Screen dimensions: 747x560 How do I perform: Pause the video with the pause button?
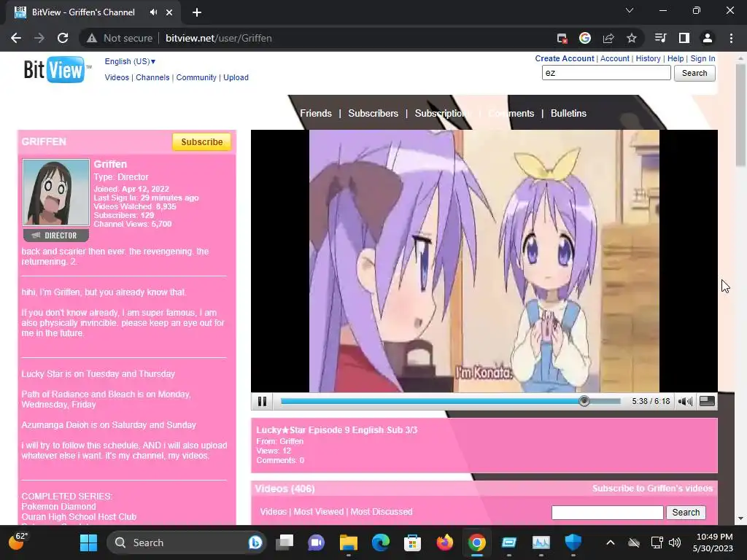[262, 402]
